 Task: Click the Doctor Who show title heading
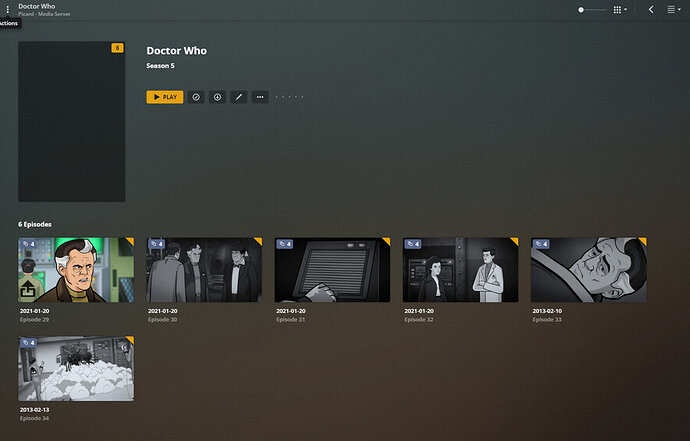click(x=176, y=51)
